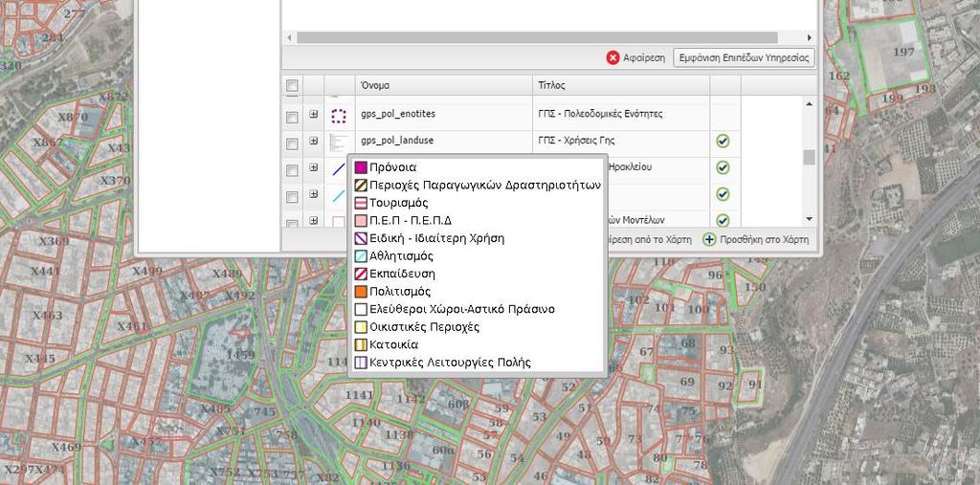980x485 pixels.
Task: Check the checkbox beside the blue line layer
Action: [292, 170]
